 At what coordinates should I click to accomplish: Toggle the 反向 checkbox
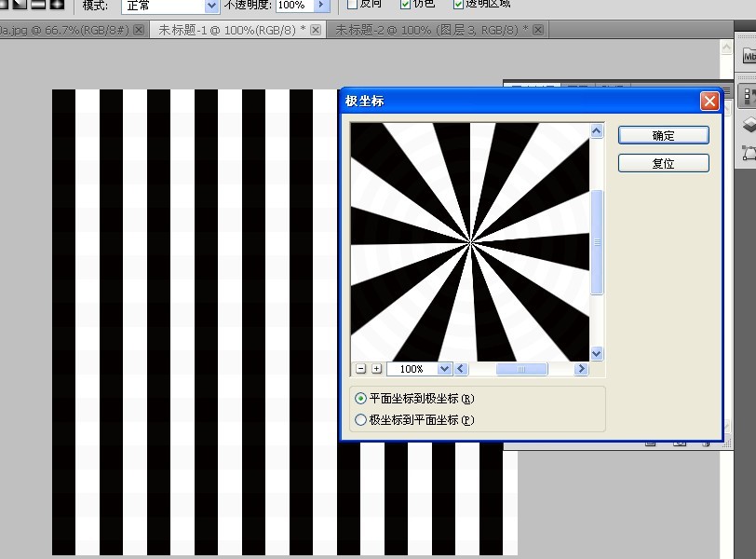[352, 4]
